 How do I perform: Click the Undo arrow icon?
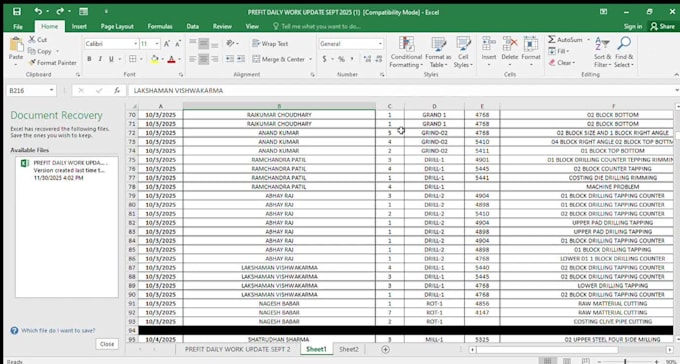39,12
